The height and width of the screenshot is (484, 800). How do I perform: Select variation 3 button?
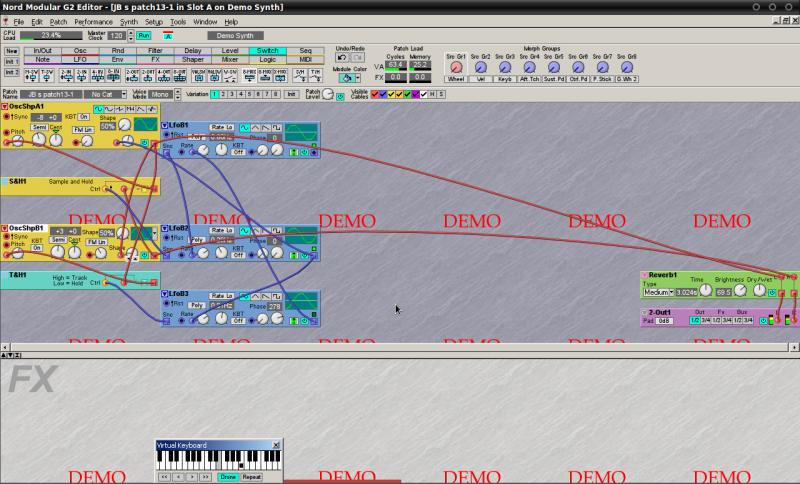point(232,94)
